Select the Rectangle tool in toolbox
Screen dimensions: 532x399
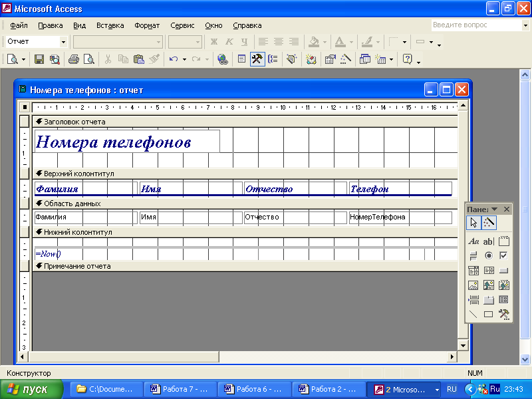(x=489, y=314)
